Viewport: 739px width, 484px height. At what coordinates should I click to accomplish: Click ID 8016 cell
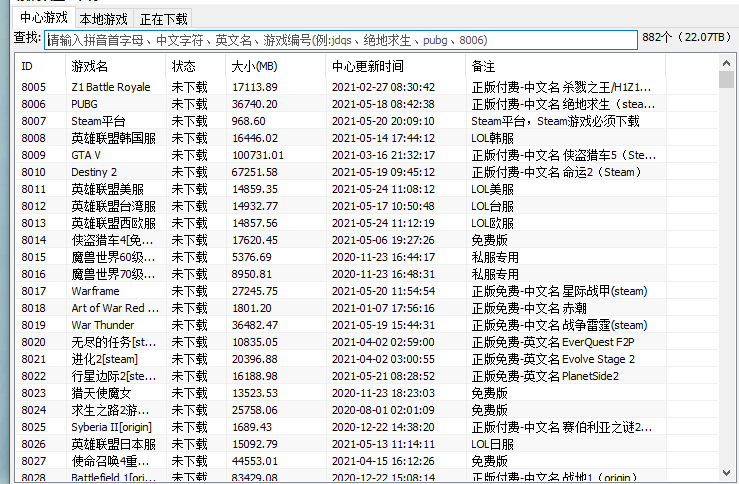click(33, 274)
